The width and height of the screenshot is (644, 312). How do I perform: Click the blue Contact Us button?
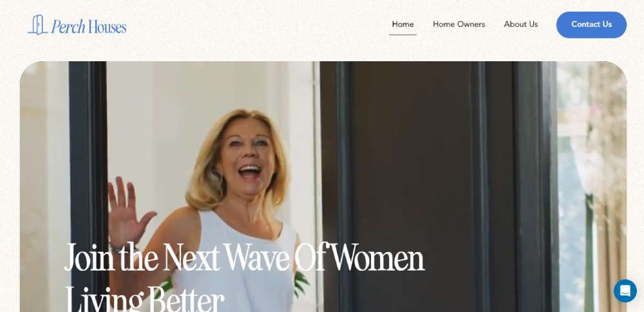tap(591, 24)
